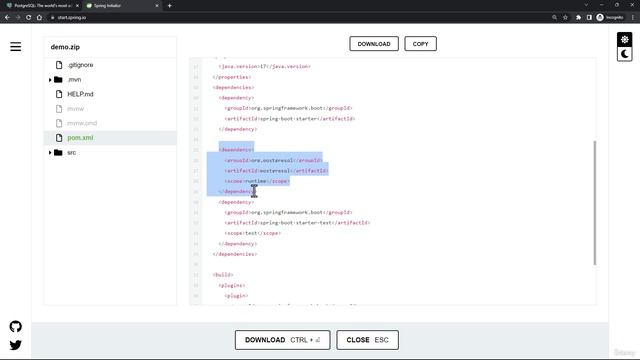Click the address bar start.spring.io
Image resolution: width=640 pixels, height=360 pixels.
tap(72, 18)
